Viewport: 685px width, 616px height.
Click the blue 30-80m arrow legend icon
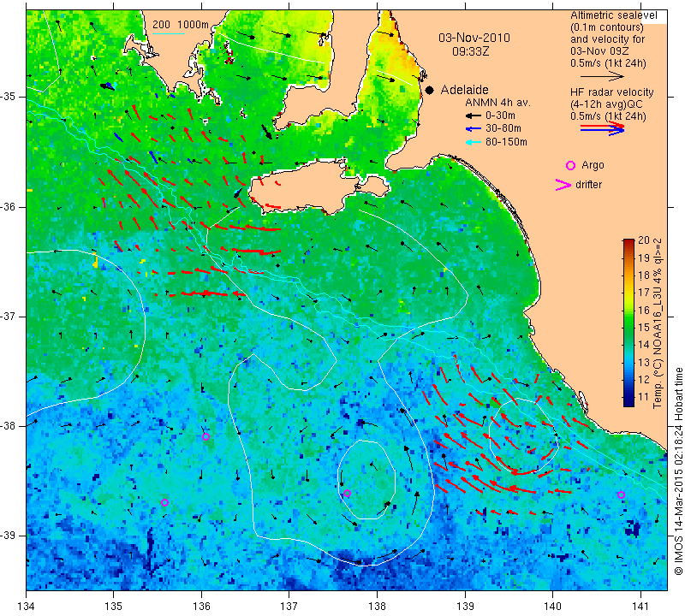pos(474,129)
